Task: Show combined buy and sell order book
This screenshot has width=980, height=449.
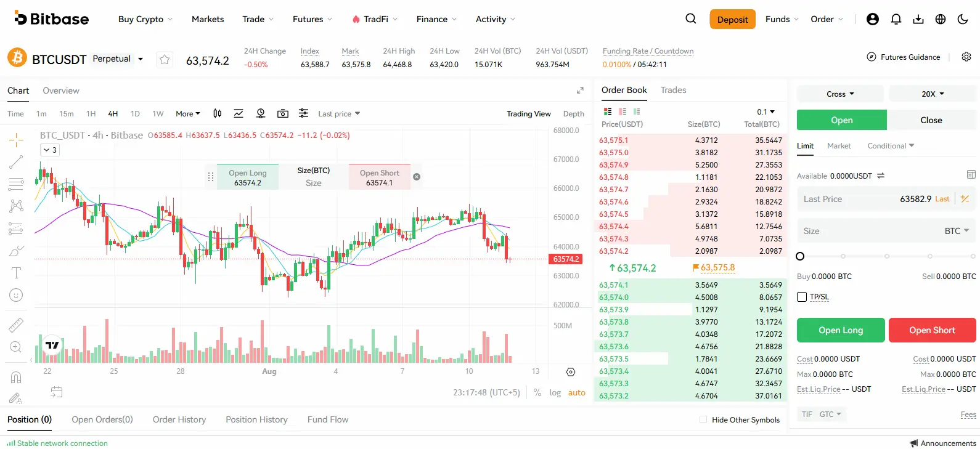Action: pyautogui.click(x=608, y=111)
